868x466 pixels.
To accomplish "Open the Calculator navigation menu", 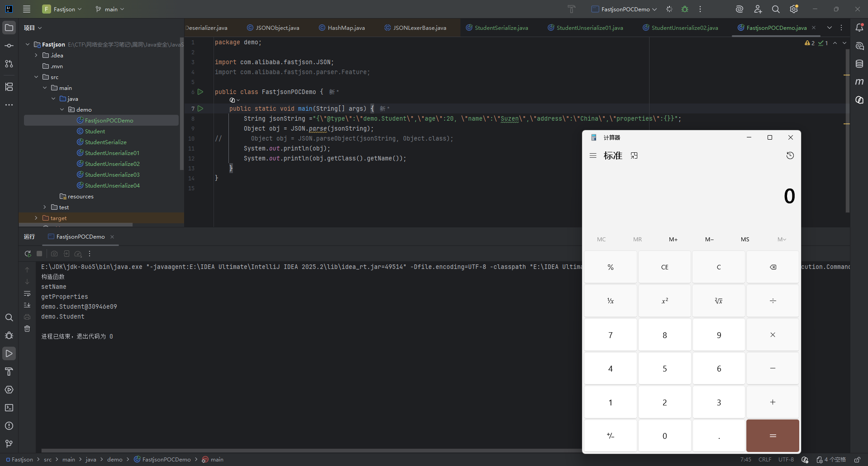I will [593, 155].
